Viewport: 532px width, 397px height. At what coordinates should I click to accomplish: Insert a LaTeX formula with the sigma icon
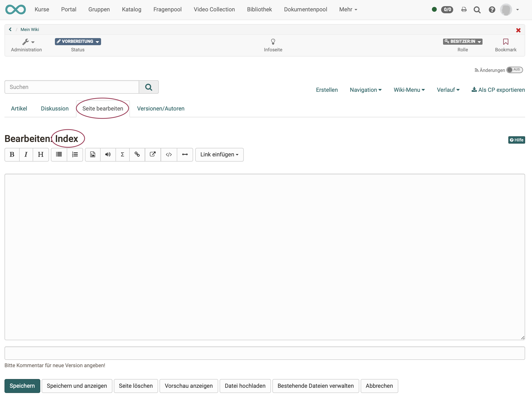123,154
